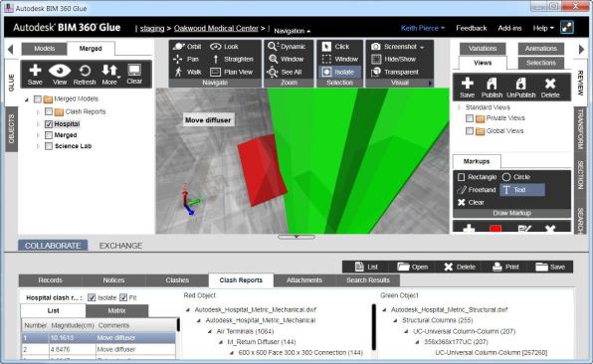This screenshot has width=593, height=364.
Task: Uncheck the Hospital model checkbox
Action: click(x=49, y=124)
